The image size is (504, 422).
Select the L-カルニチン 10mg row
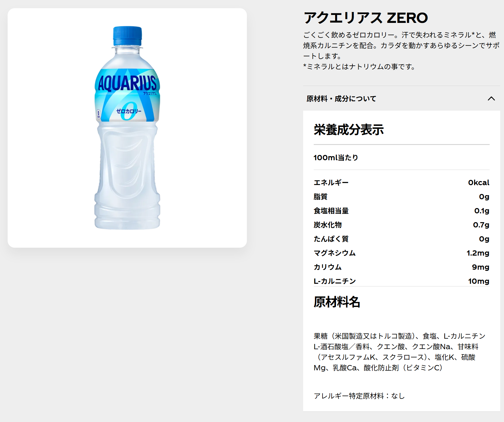401,281
